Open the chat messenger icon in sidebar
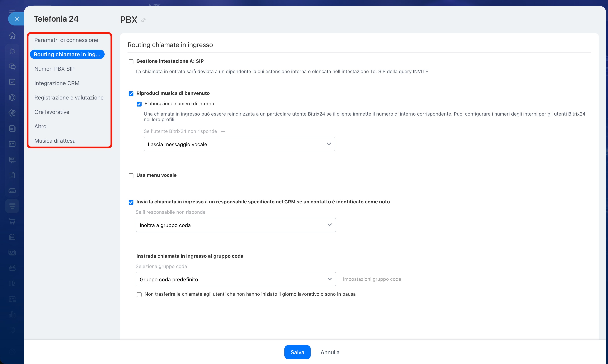This screenshot has width=608, height=364. pyautogui.click(x=12, y=66)
